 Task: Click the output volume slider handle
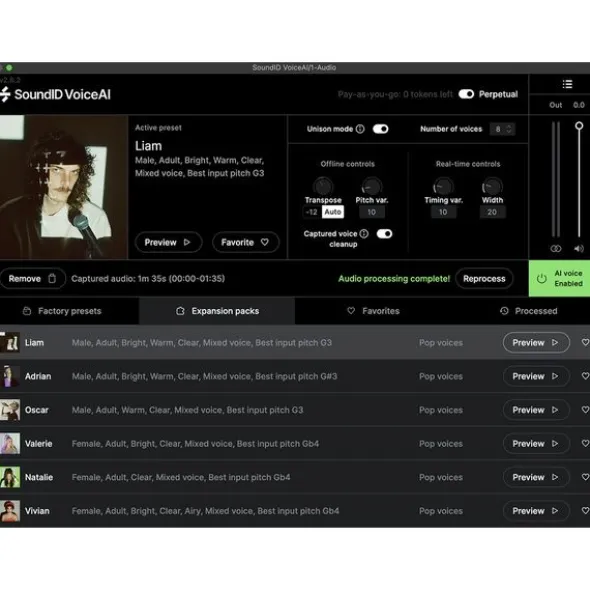point(579,126)
